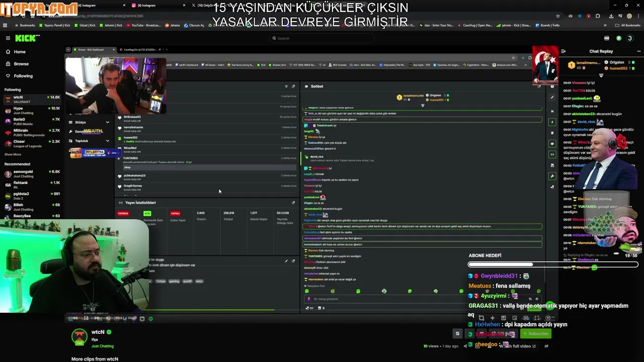Open the browser extensions puzzle icon
The image size is (644, 362).
597,16
